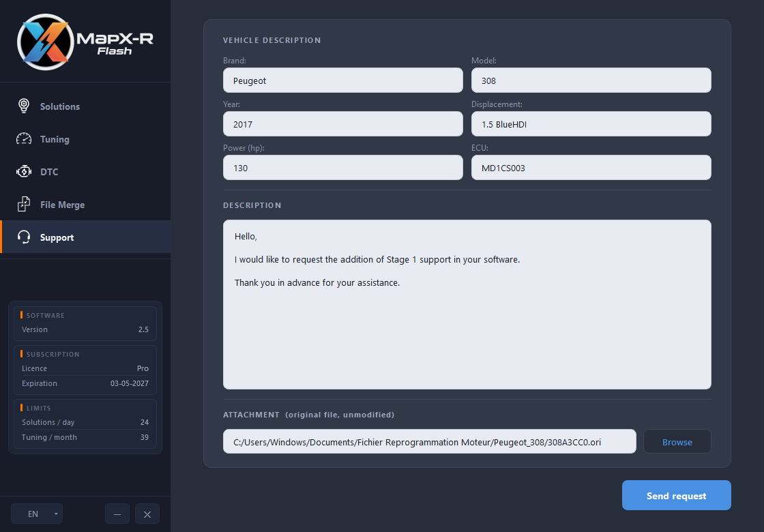This screenshot has height=532, width=764.
Task: Click Expiration date 03-05-2027
Action: click(x=129, y=383)
